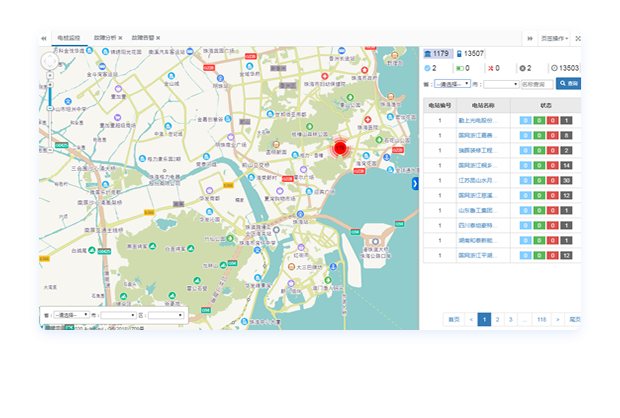Click the 电站名称 column header
This screenshot has height=418, width=620.
pos(483,106)
